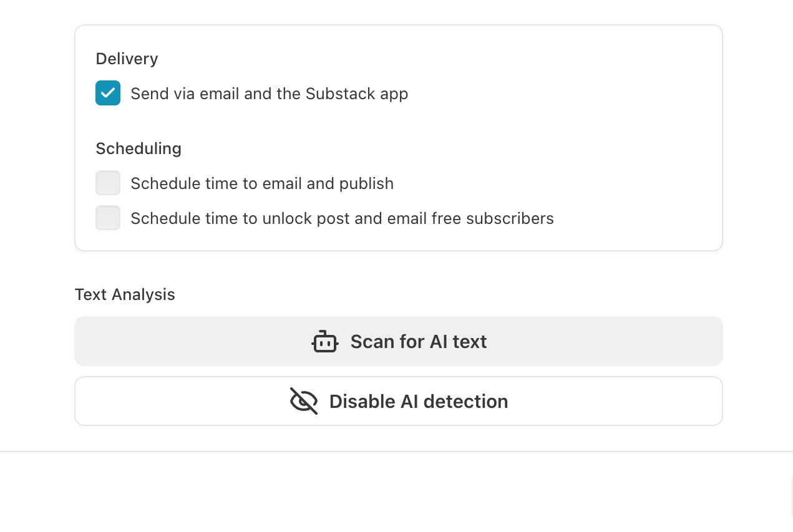Image resolution: width=793 pixels, height=532 pixels.
Task: Enable Schedule time to email and publish checkbox
Action: 108,183
